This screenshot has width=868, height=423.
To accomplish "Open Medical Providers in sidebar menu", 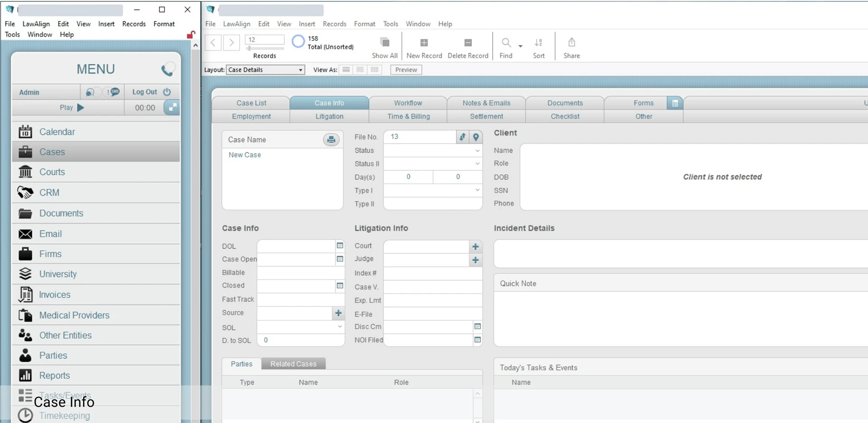I will point(96,315).
